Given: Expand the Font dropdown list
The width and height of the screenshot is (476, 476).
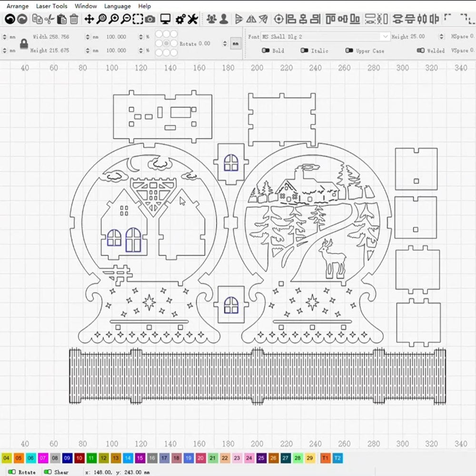Looking at the screenshot, I should [385, 37].
